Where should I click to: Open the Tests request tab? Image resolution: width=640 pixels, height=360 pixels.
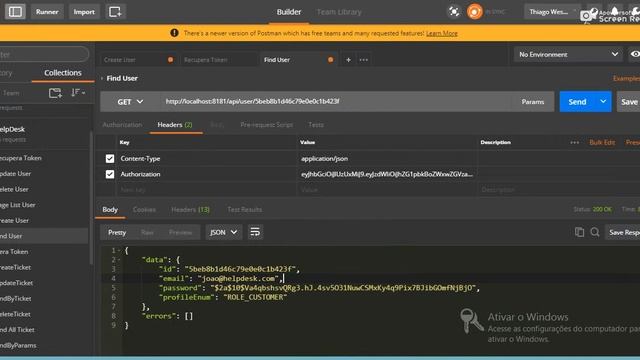pyautogui.click(x=316, y=125)
